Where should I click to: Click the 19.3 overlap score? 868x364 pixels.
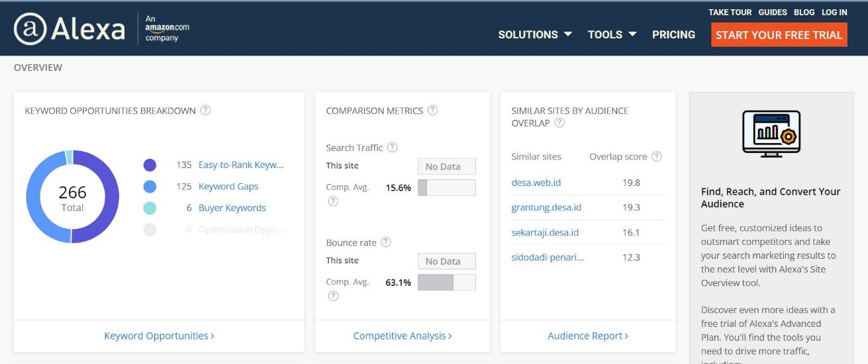point(631,207)
